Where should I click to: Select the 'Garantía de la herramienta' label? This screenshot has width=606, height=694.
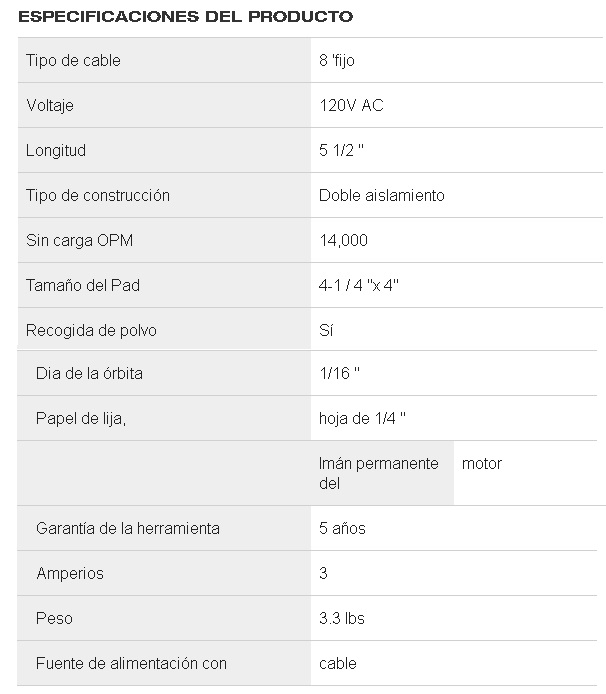(x=128, y=528)
